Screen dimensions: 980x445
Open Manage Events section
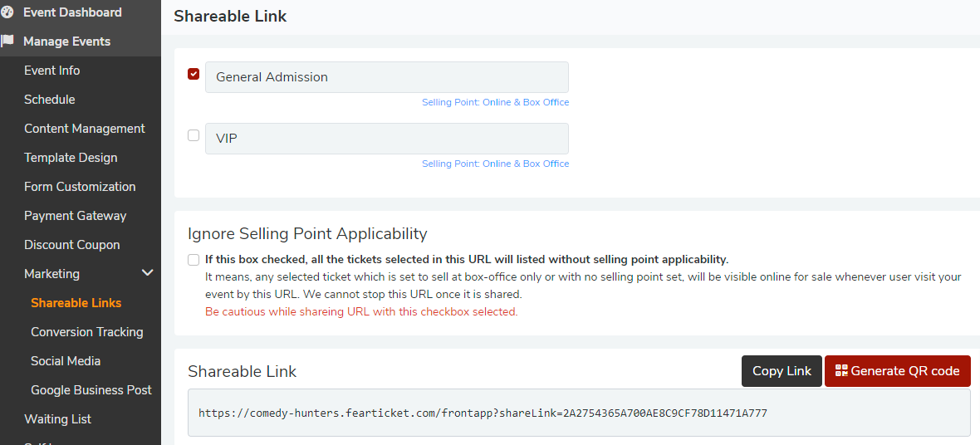[x=67, y=42]
